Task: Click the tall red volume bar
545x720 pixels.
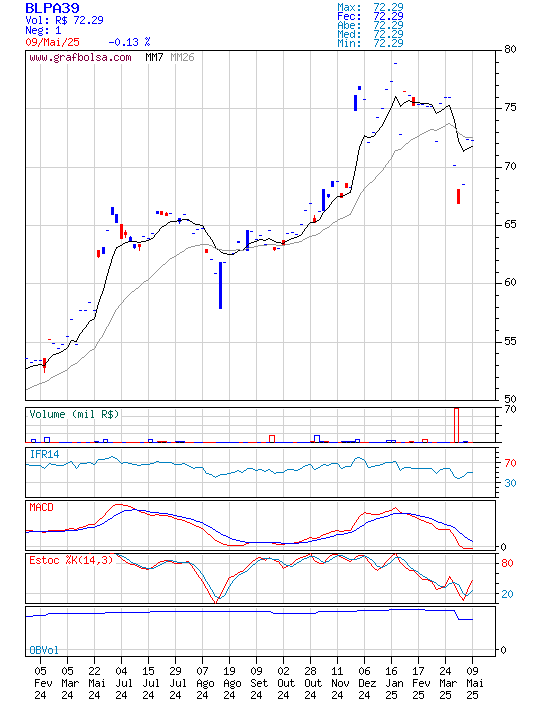Action: point(456,425)
